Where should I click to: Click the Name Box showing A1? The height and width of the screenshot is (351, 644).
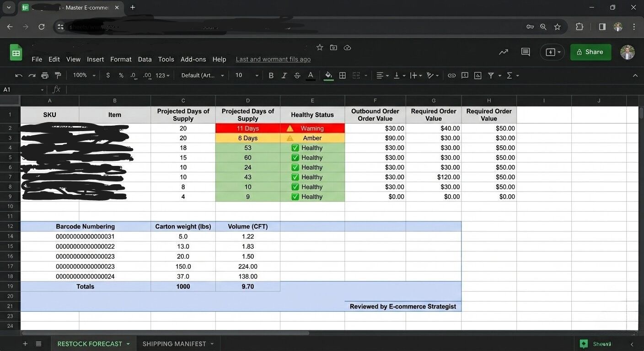point(23,90)
